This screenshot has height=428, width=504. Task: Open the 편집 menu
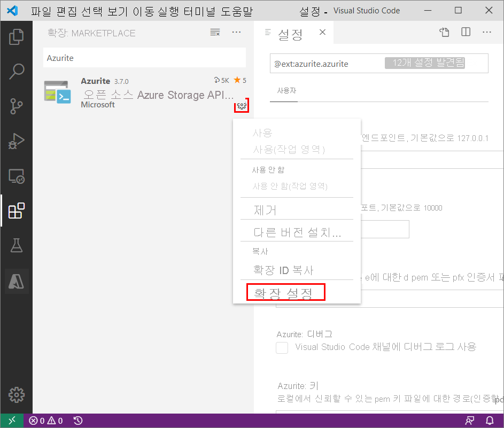[66, 12]
